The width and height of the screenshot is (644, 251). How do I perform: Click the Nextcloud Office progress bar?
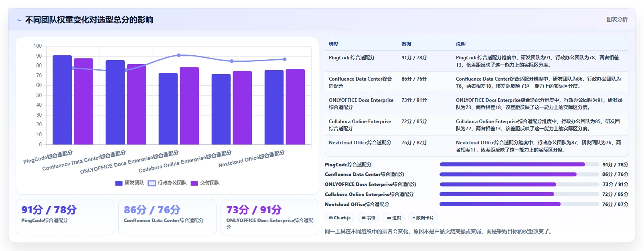519,204
